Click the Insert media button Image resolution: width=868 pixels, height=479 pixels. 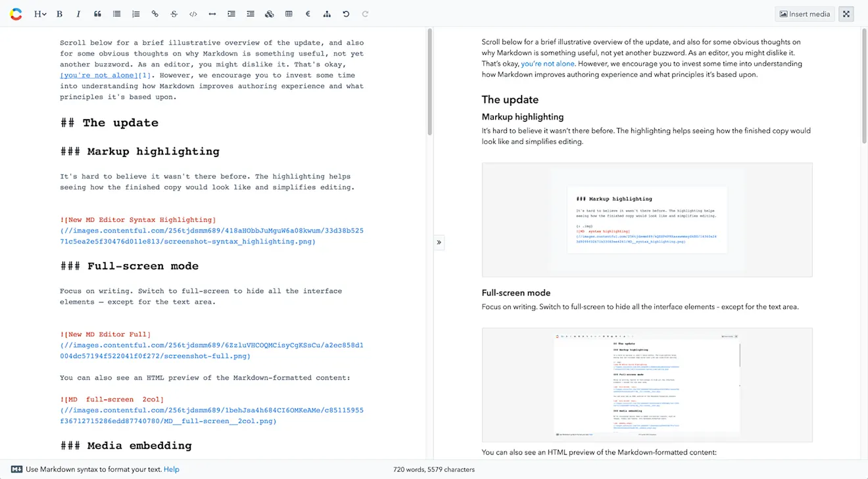coord(804,14)
